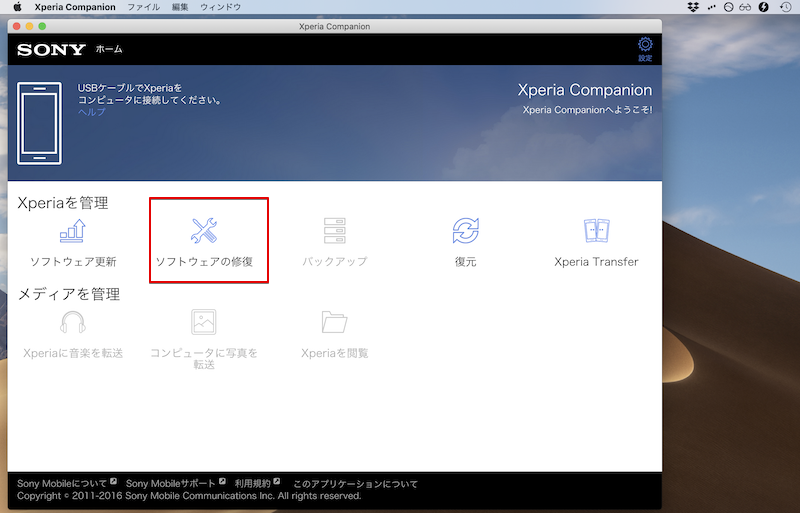
Task: Click Xperiaに音楽を転送 headphones icon
Action: (72, 322)
